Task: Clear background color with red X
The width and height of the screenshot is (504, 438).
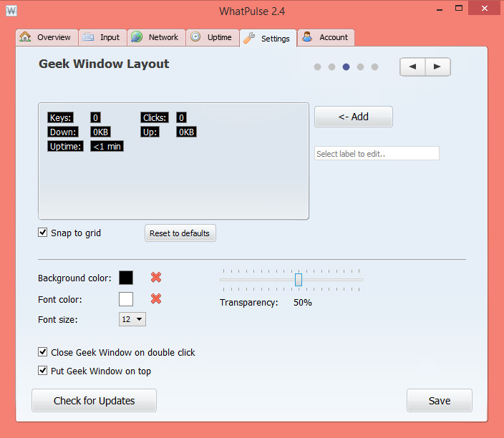Action: [x=156, y=277]
